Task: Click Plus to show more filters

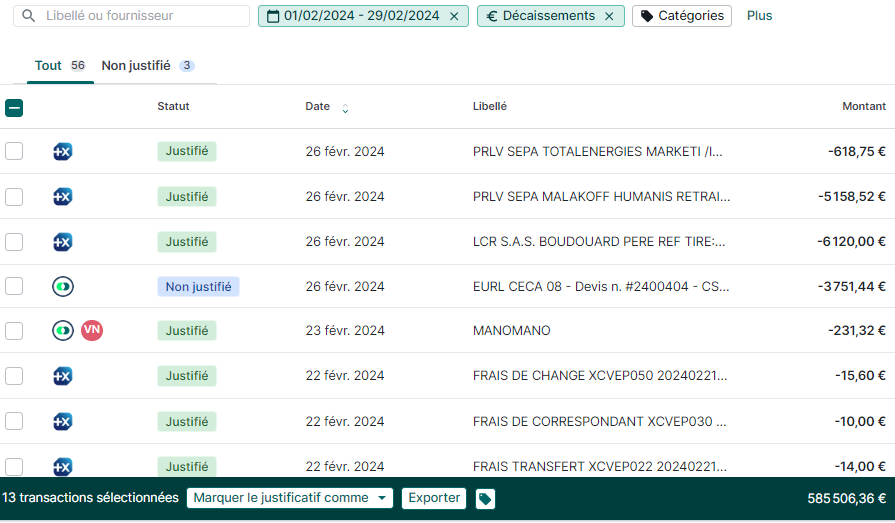Action: 759,16
